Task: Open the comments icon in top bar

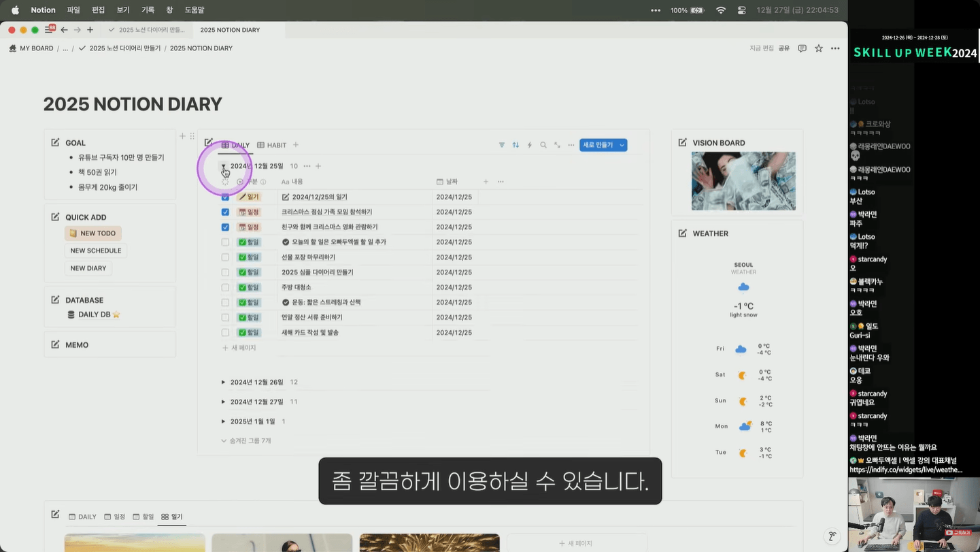Action: pyautogui.click(x=802, y=48)
